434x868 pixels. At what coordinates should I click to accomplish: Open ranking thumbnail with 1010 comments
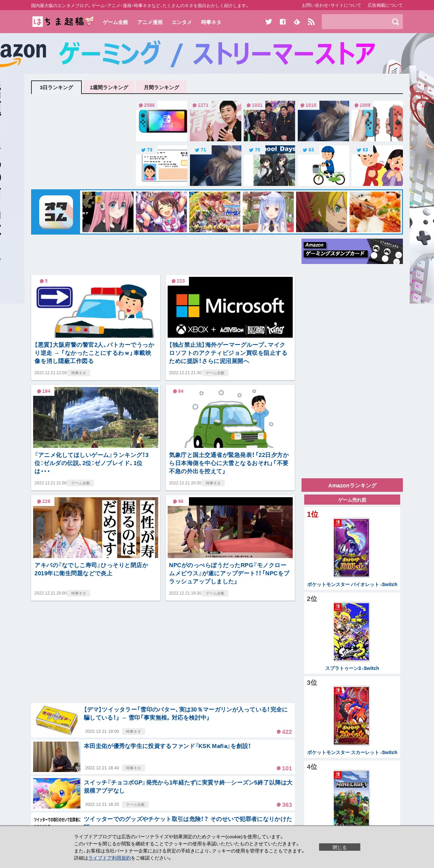323,121
